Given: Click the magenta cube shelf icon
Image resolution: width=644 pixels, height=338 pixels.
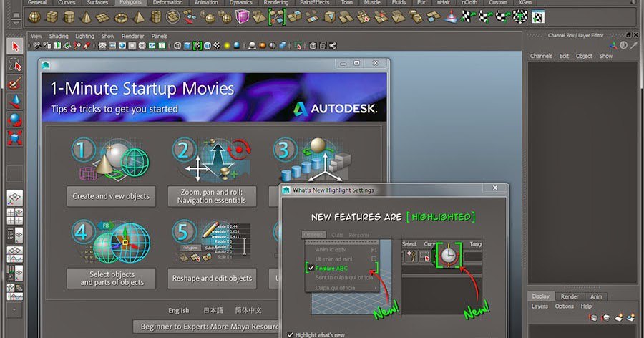Looking at the screenshot, I should click(242, 17).
